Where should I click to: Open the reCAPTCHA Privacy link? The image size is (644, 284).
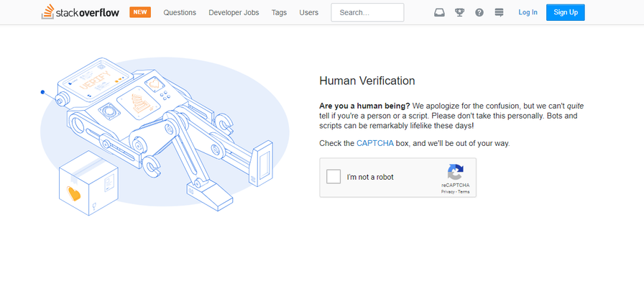pyautogui.click(x=447, y=192)
